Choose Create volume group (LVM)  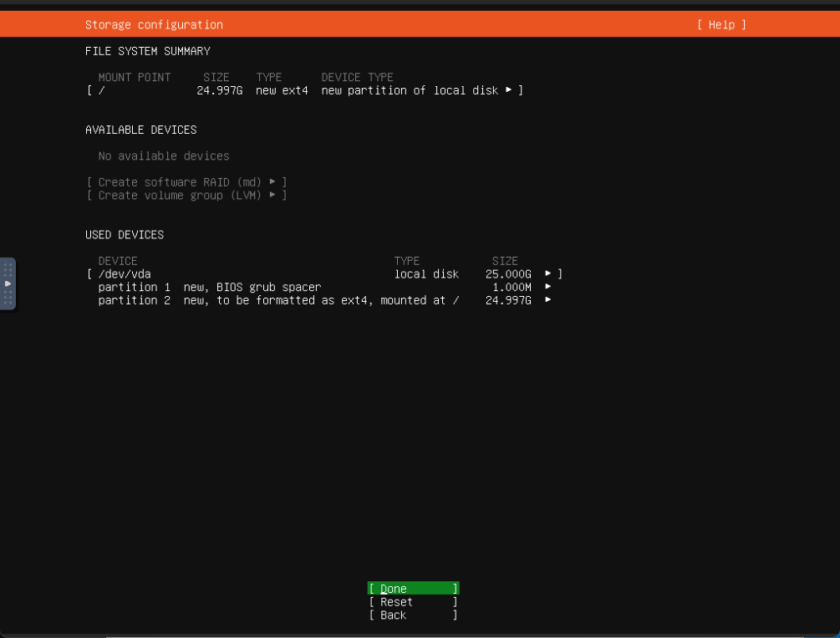point(180,196)
